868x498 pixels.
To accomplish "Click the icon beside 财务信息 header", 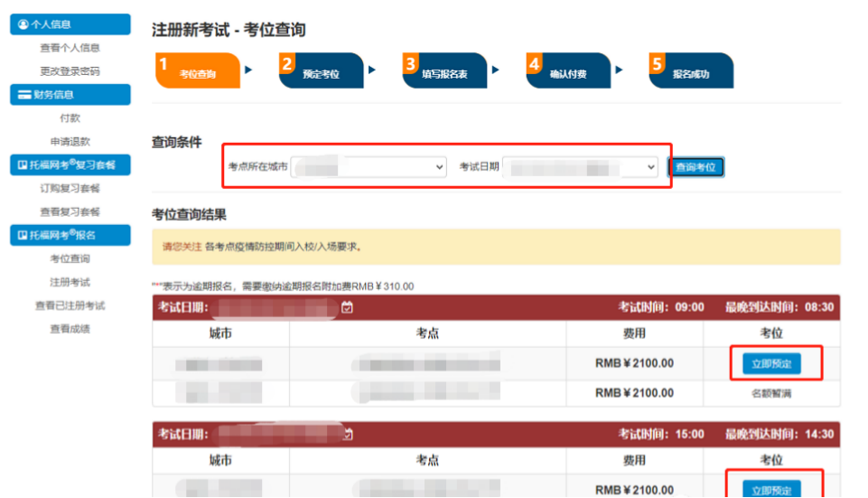I will pyautogui.click(x=23, y=95).
